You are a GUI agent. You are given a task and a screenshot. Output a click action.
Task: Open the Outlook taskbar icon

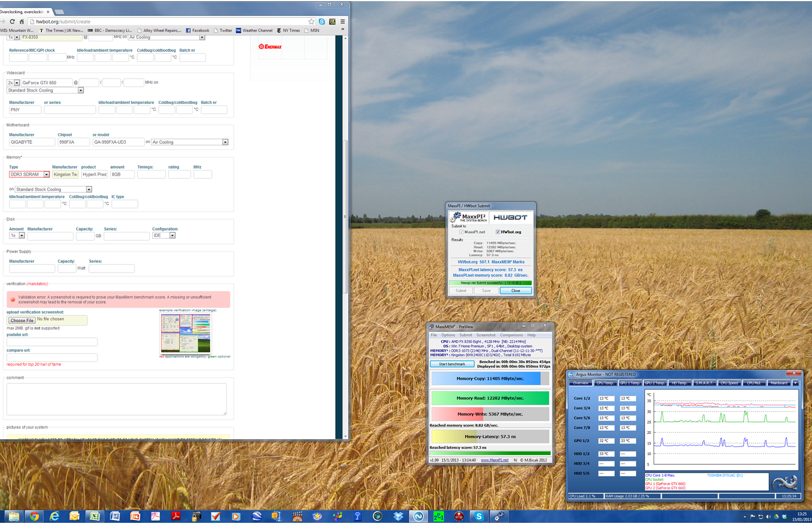pyautogui.click(x=74, y=516)
